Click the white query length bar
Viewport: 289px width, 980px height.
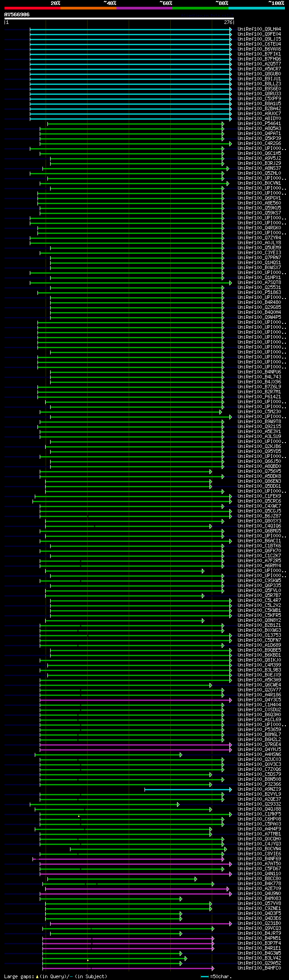click(x=119, y=19)
